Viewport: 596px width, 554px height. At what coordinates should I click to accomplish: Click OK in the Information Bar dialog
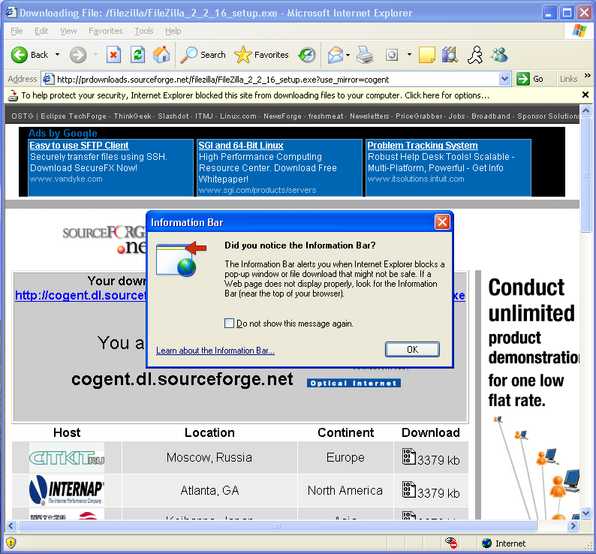pyautogui.click(x=412, y=349)
